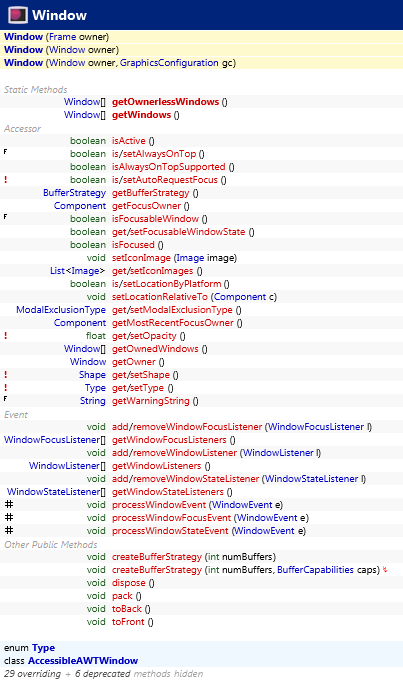Screen dimensions: 403x680
Task: Click the exclamation mark next to get/setOpacity
Action: (x=6, y=336)
